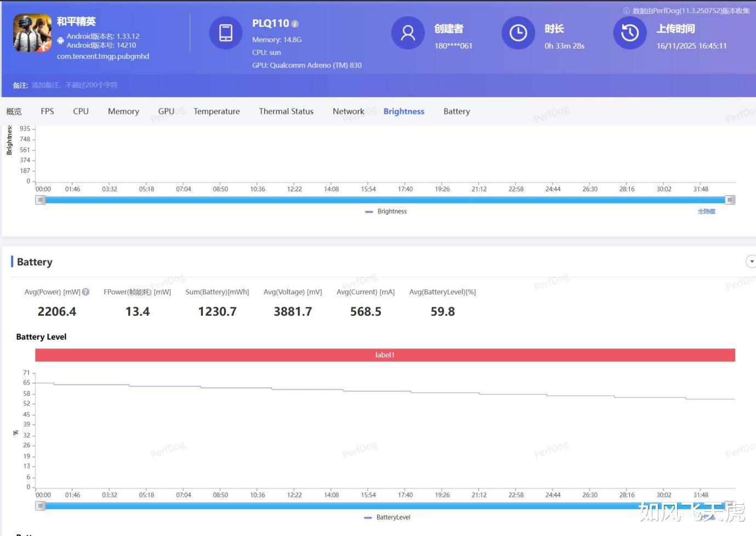Click the device phone icon
The width and height of the screenshot is (756, 536).
(225, 33)
